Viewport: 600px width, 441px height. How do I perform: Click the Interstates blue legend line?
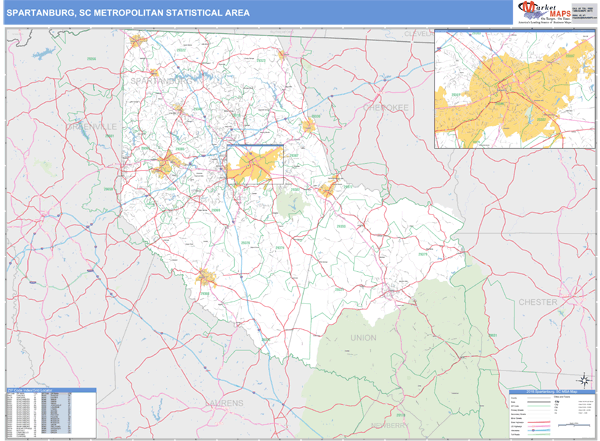tap(539, 430)
